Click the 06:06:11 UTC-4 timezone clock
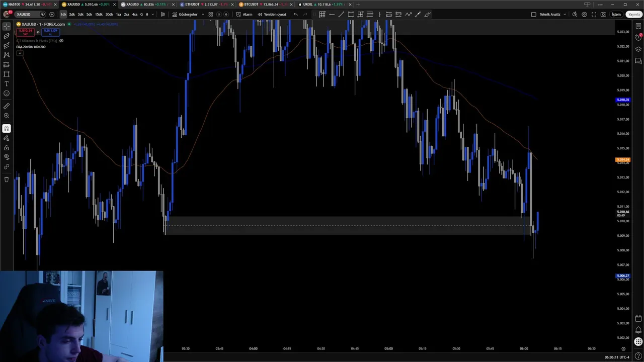 tap(617, 357)
